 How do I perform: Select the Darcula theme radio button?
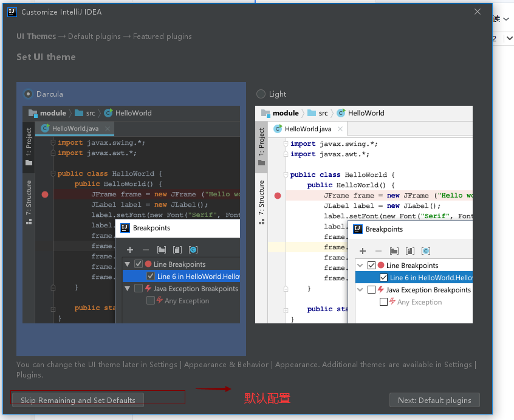29,94
